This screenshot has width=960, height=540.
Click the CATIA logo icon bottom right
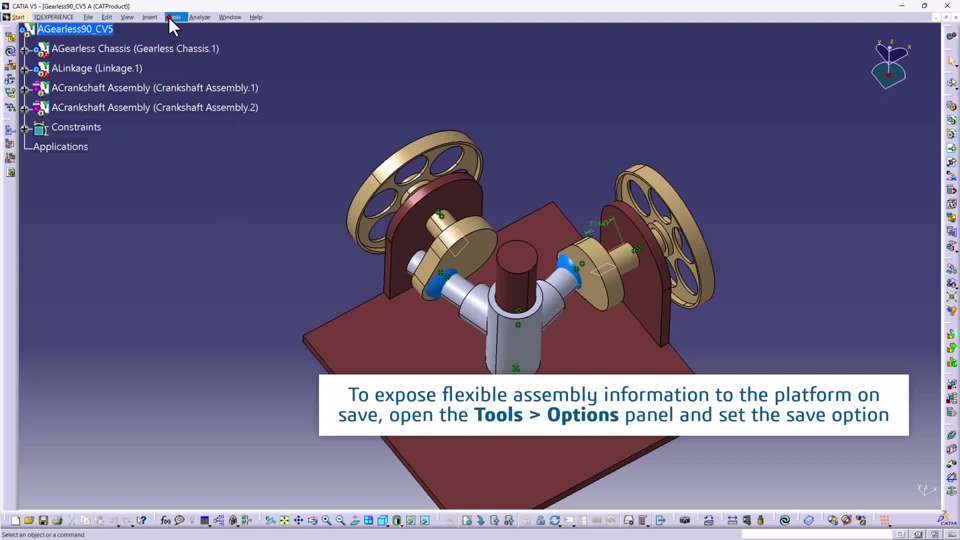[x=947, y=520]
